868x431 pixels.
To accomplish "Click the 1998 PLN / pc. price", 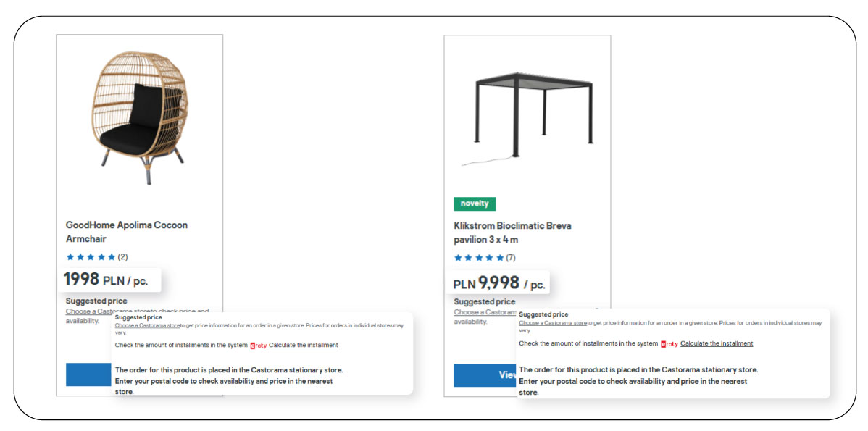I will tap(106, 280).
